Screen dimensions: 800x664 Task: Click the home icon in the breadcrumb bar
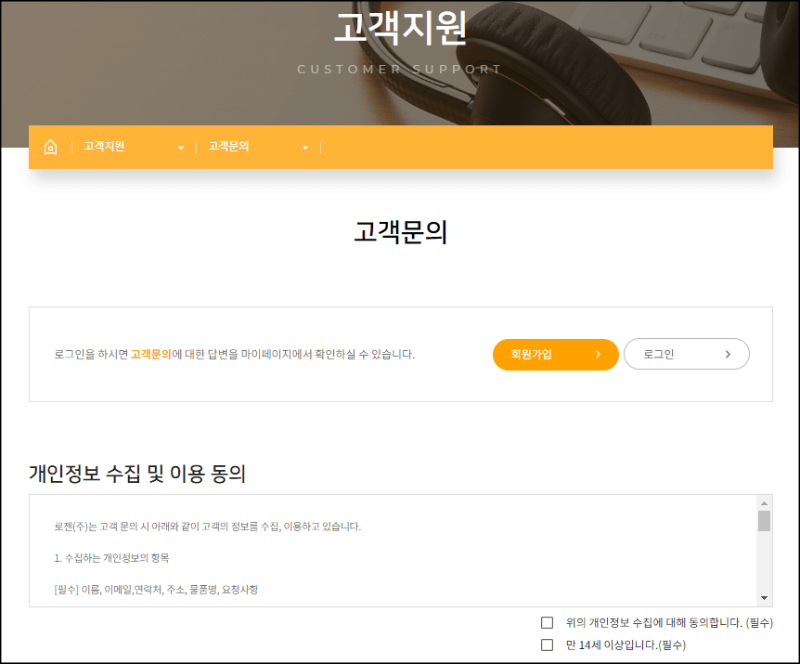click(52, 147)
